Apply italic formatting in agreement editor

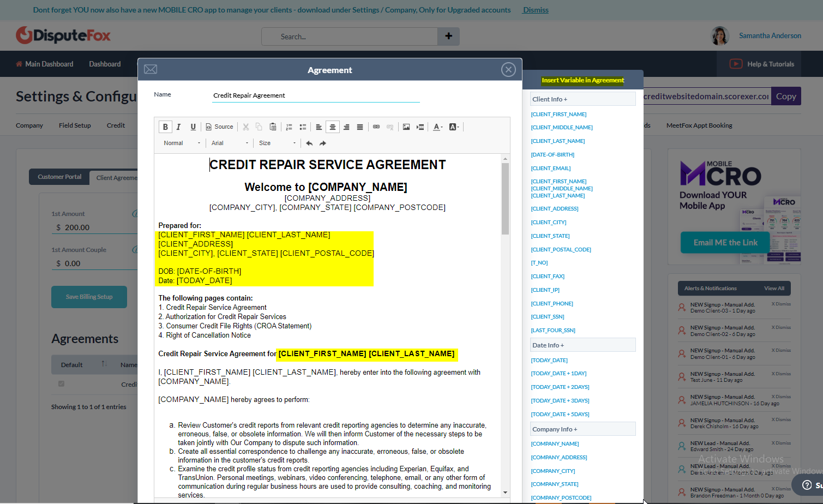(x=178, y=127)
